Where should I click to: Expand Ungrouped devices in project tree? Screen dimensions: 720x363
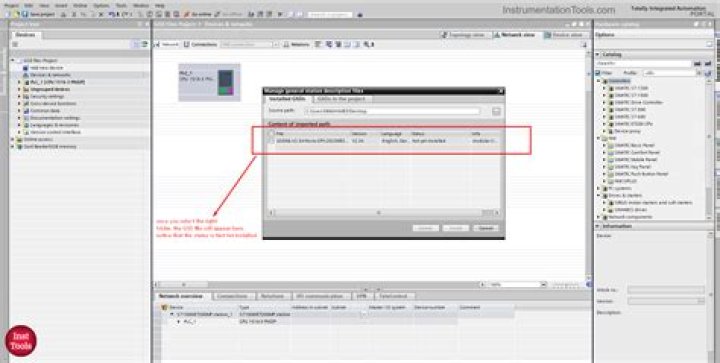(19, 89)
